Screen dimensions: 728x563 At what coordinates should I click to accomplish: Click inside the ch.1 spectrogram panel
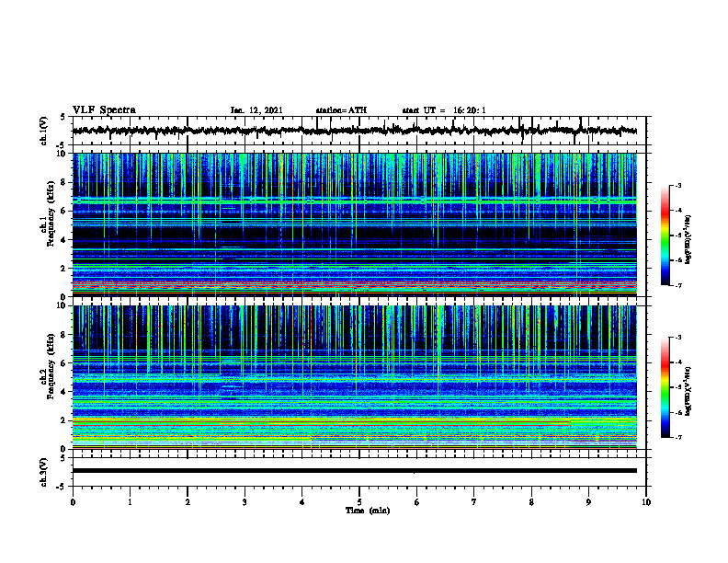tap(355, 224)
